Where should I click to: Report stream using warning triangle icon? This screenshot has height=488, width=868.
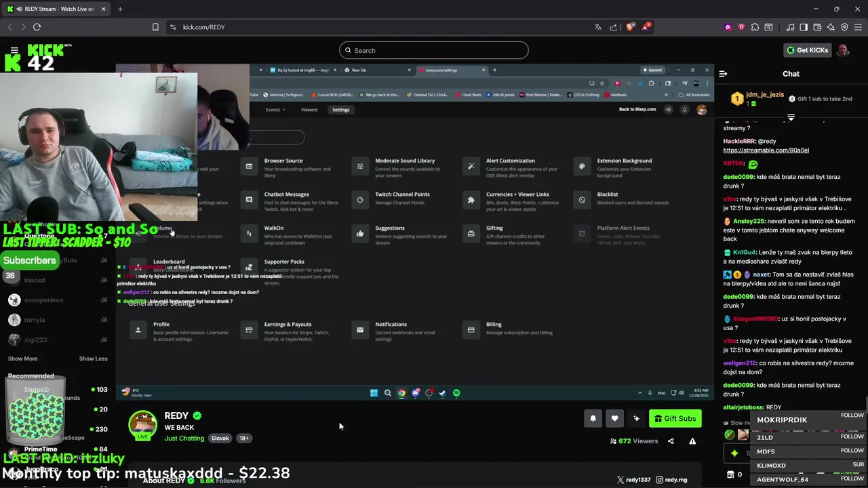(x=692, y=441)
